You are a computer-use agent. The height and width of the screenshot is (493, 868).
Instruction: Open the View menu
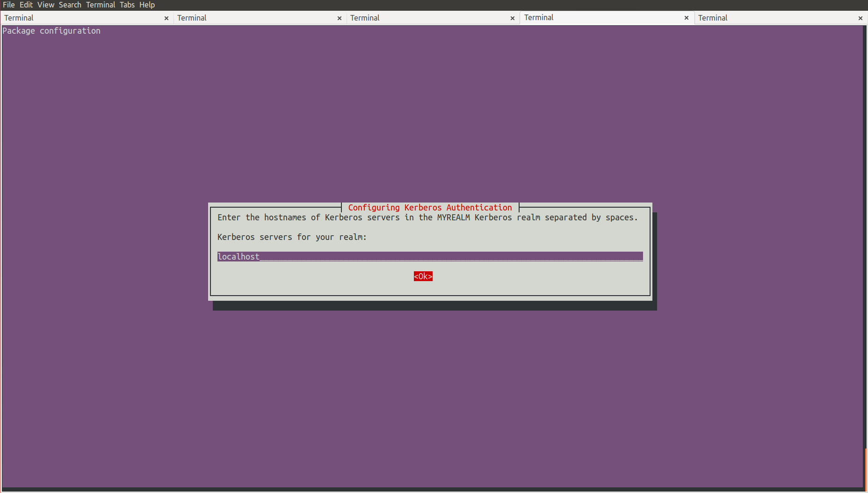pos(46,5)
